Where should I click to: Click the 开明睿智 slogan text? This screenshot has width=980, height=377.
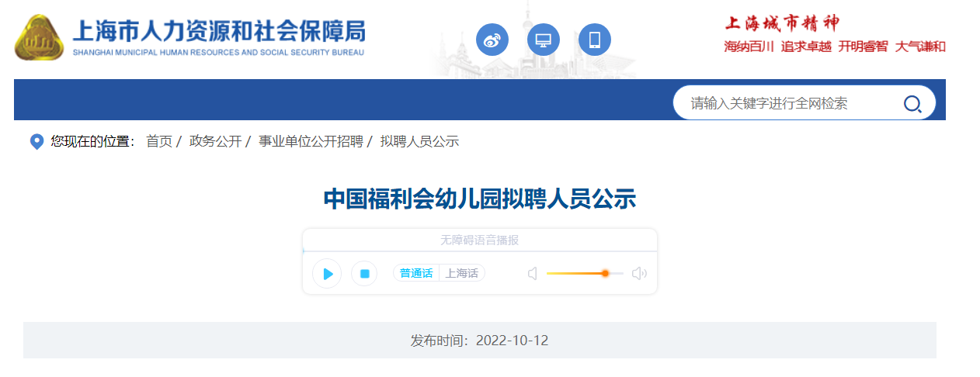pyautogui.click(x=863, y=47)
